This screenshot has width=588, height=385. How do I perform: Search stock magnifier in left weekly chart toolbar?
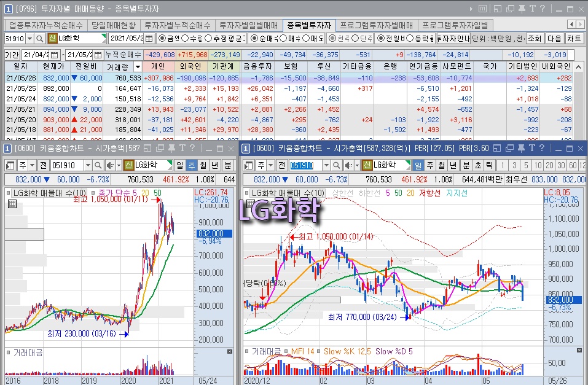(98, 165)
